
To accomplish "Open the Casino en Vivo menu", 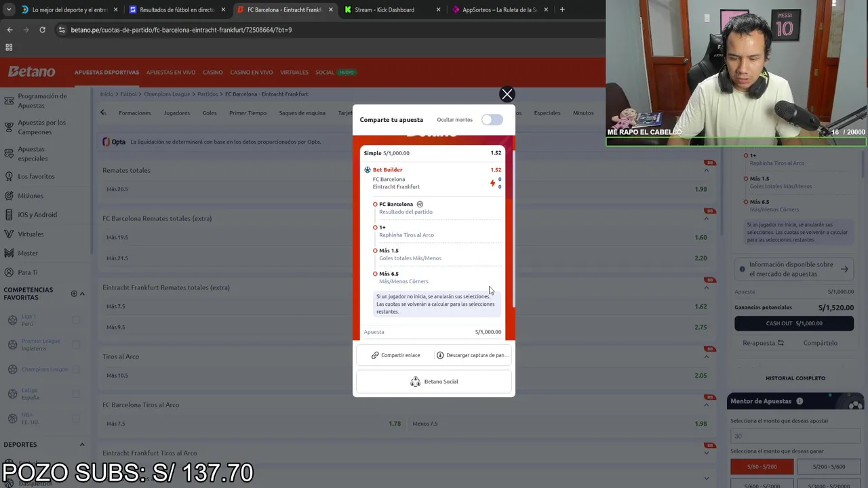I will pos(252,73).
